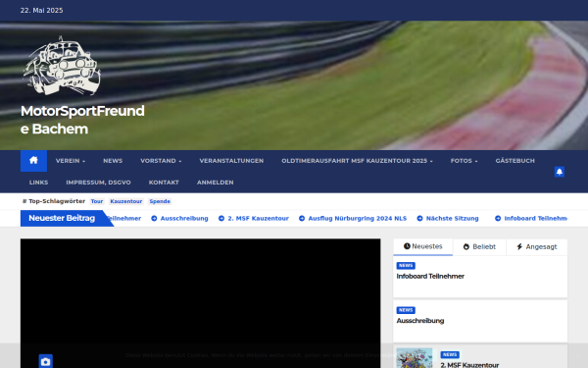Click the notification bell icon
Screen dimensions: 588x368
(560, 172)
